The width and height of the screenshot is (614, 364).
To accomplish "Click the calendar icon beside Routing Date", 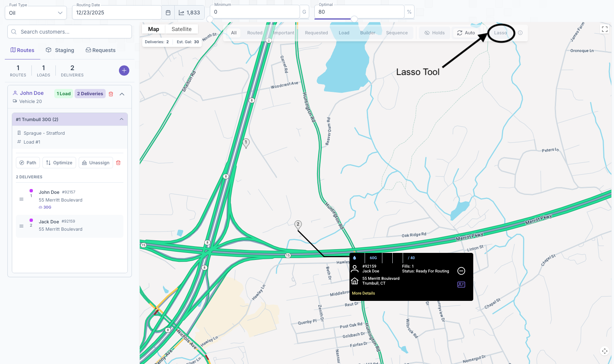I will [x=168, y=13].
